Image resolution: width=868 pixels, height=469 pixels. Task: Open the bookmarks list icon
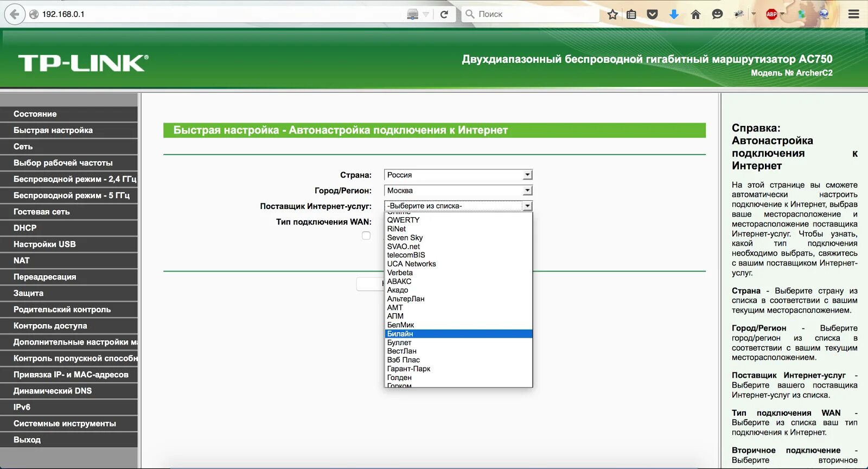point(631,15)
